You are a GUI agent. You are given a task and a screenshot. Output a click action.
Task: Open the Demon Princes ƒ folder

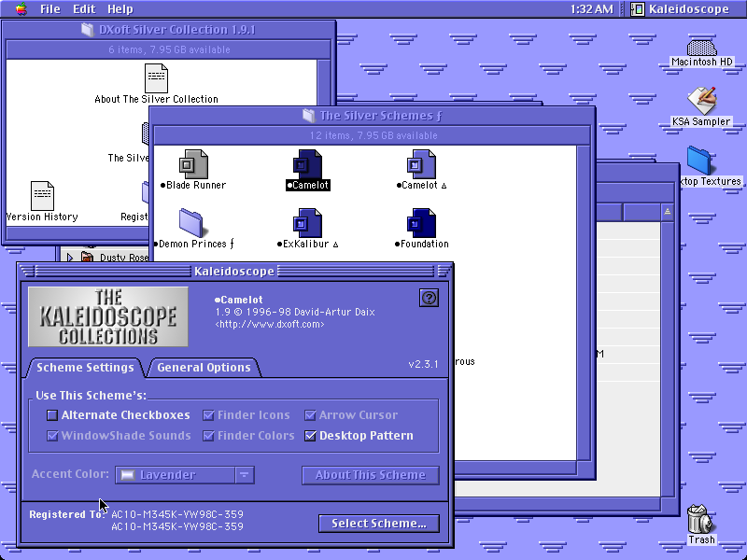191,223
